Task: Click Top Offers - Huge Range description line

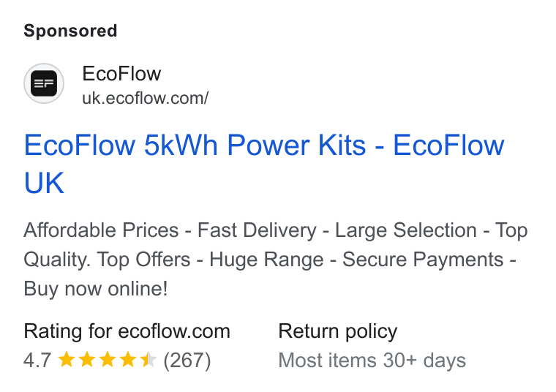Action: point(210,260)
